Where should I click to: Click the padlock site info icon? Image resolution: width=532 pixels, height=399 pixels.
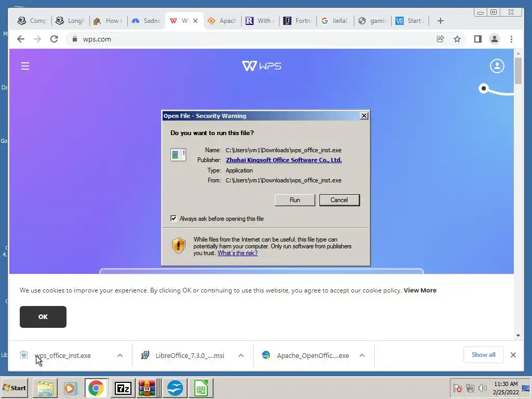pos(75,39)
